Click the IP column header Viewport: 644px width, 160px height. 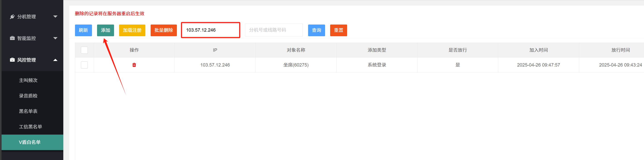[x=215, y=50]
